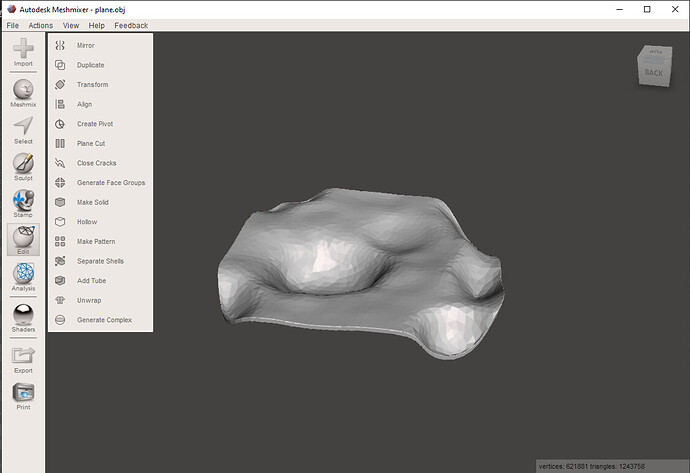This screenshot has width=690, height=473.
Task: Open the Actions menu
Action: [41, 25]
